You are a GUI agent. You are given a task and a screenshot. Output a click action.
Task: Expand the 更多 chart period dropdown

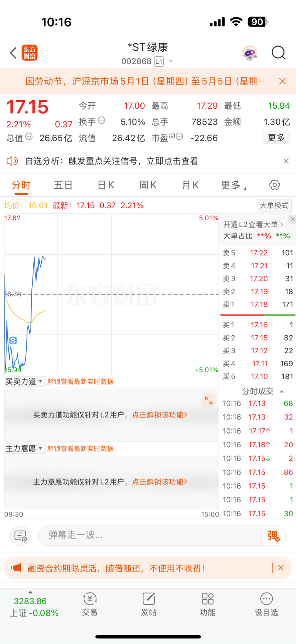[x=234, y=185]
